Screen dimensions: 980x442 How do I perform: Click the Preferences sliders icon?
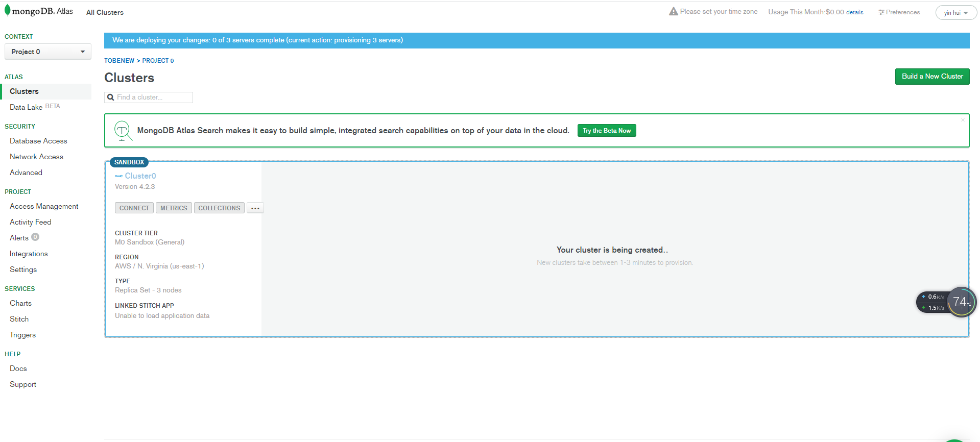coord(881,12)
